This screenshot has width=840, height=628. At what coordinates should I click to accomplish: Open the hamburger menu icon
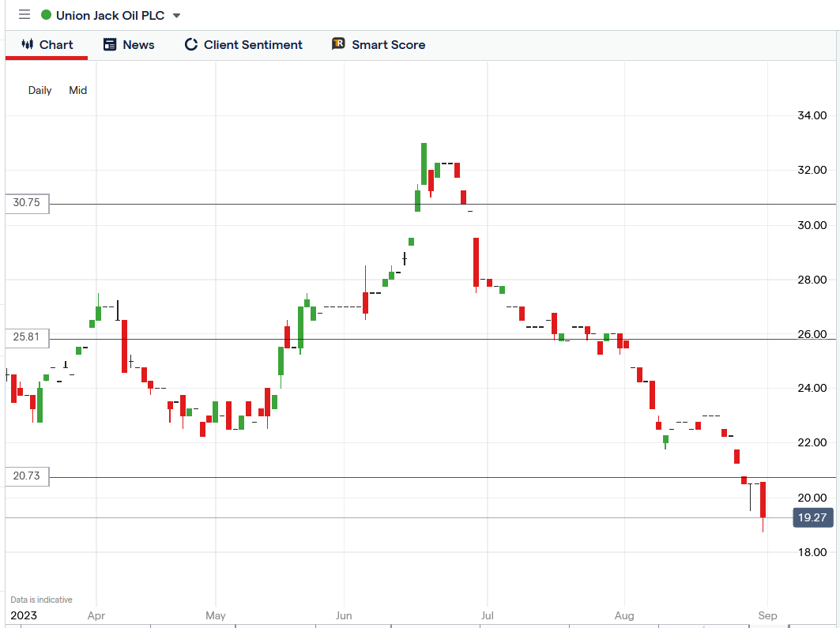pos(24,14)
